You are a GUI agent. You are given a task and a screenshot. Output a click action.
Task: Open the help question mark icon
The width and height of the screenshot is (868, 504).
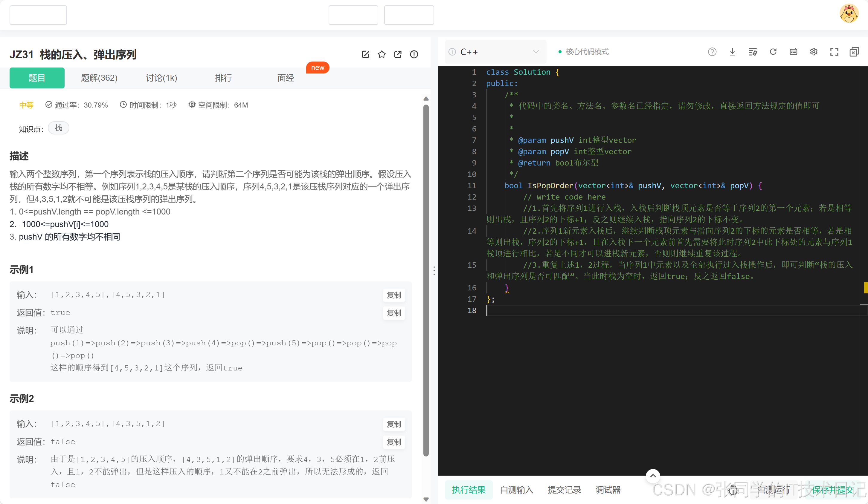712,52
